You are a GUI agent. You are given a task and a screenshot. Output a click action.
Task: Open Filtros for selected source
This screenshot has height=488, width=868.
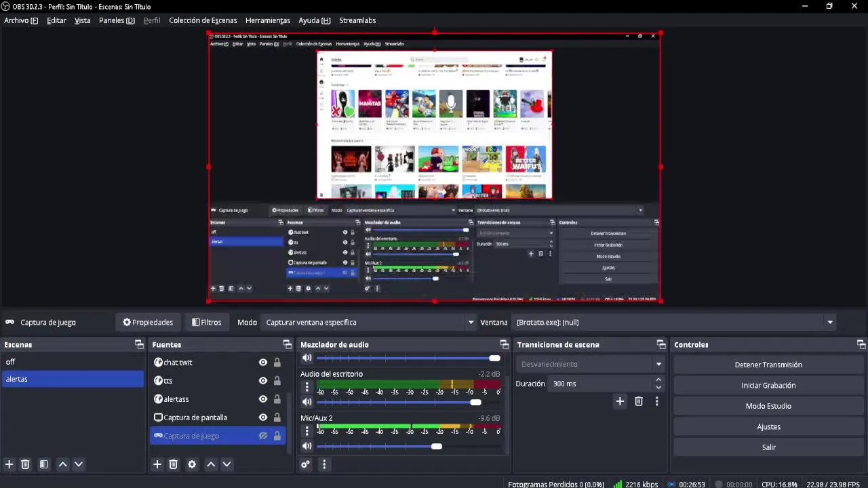pos(207,323)
